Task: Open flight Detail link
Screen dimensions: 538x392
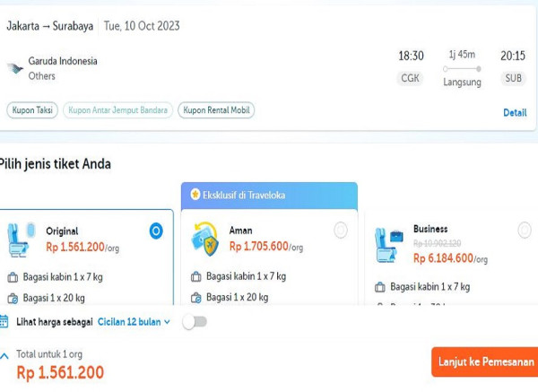Action: click(x=515, y=113)
